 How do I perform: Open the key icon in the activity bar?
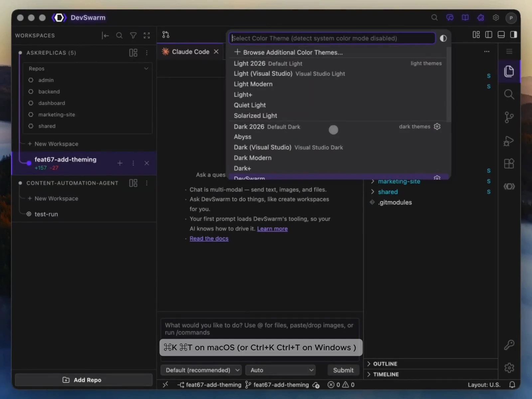(509, 345)
